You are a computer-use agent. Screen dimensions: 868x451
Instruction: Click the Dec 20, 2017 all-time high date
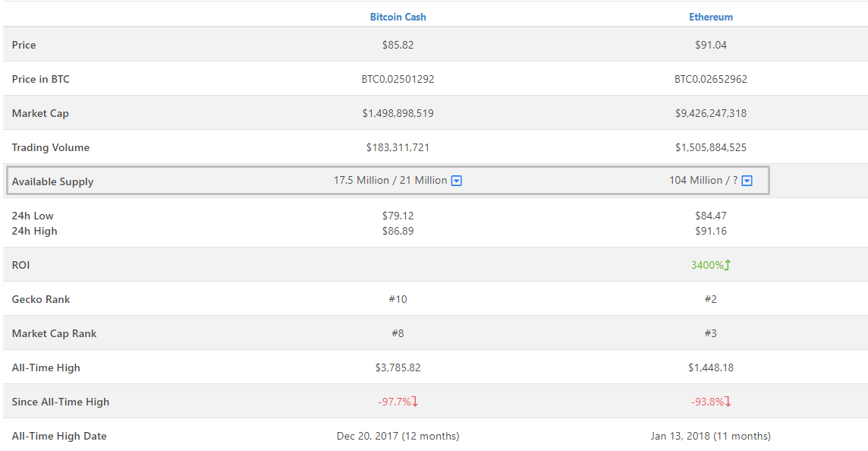(x=398, y=436)
